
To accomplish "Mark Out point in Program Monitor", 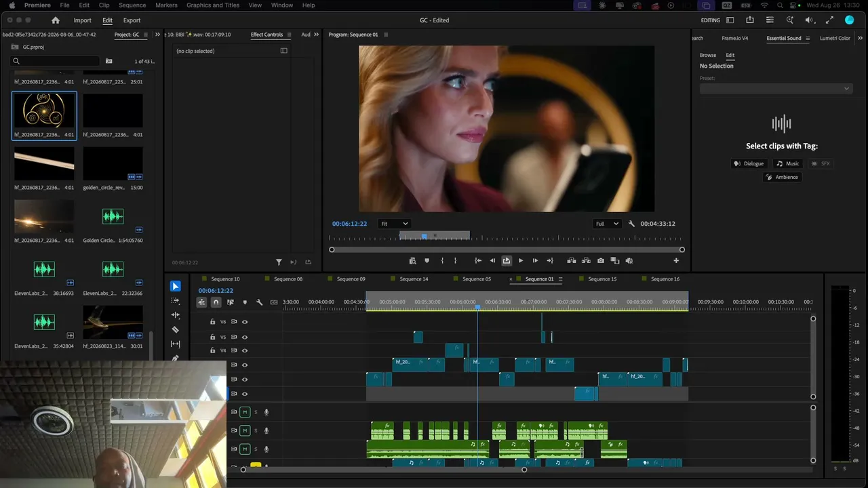I will [x=455, y=260].
